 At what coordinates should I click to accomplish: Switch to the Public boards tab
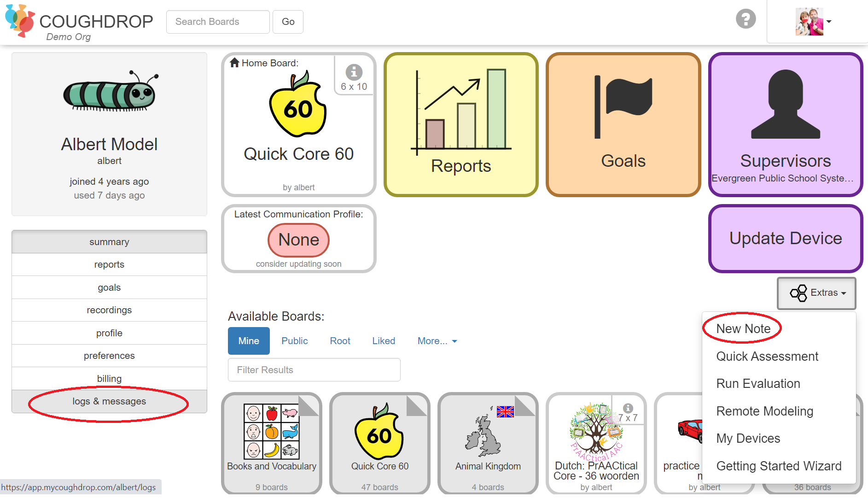click(294, 341)
